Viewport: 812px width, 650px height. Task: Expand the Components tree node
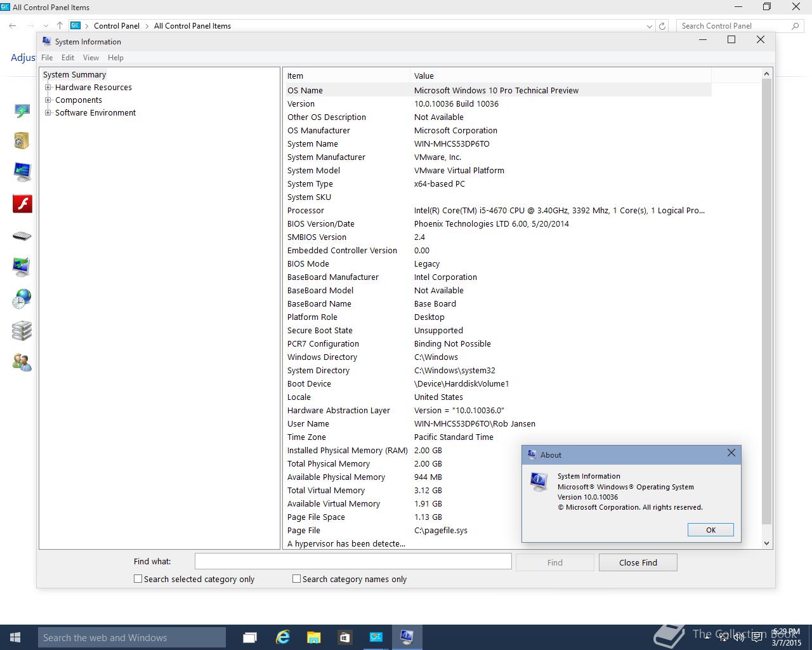click(48, 100)
